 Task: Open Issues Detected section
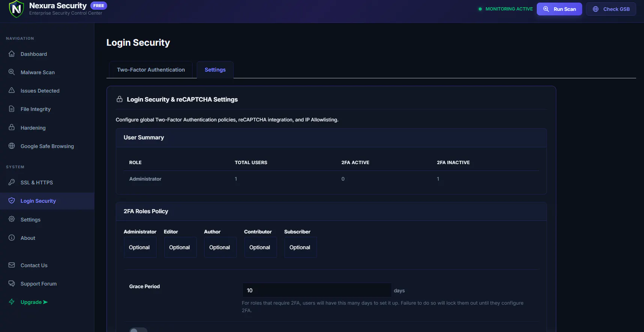tap(47, 91)
